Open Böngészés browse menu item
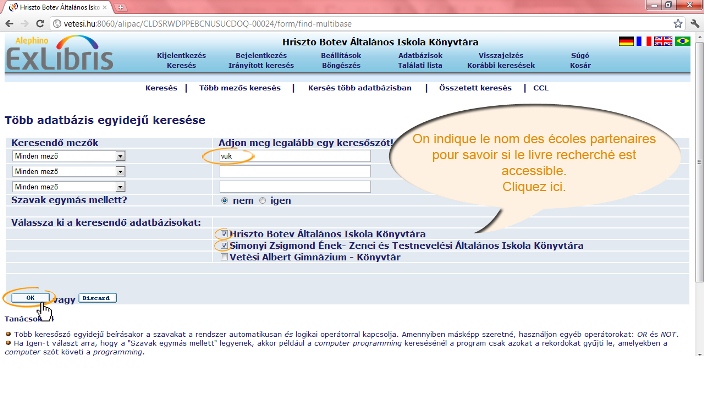 point(341,65)
